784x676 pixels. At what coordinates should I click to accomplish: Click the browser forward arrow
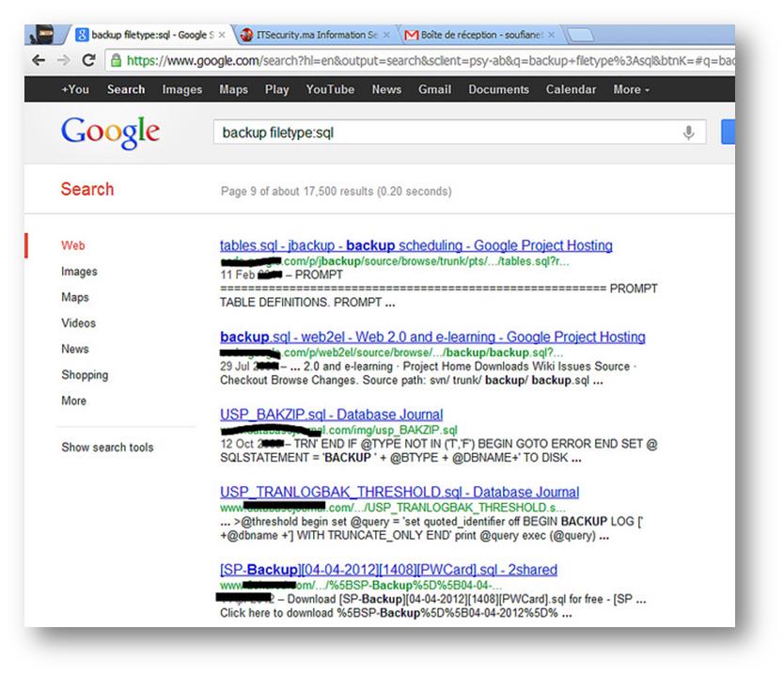(x=64, y=59)
